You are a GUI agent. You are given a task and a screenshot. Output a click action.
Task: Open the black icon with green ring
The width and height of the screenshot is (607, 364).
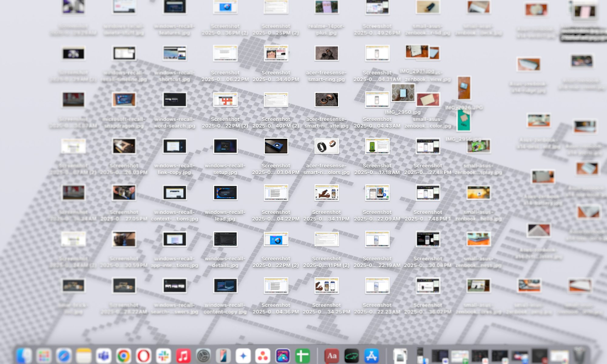click(x=352, y=356)
